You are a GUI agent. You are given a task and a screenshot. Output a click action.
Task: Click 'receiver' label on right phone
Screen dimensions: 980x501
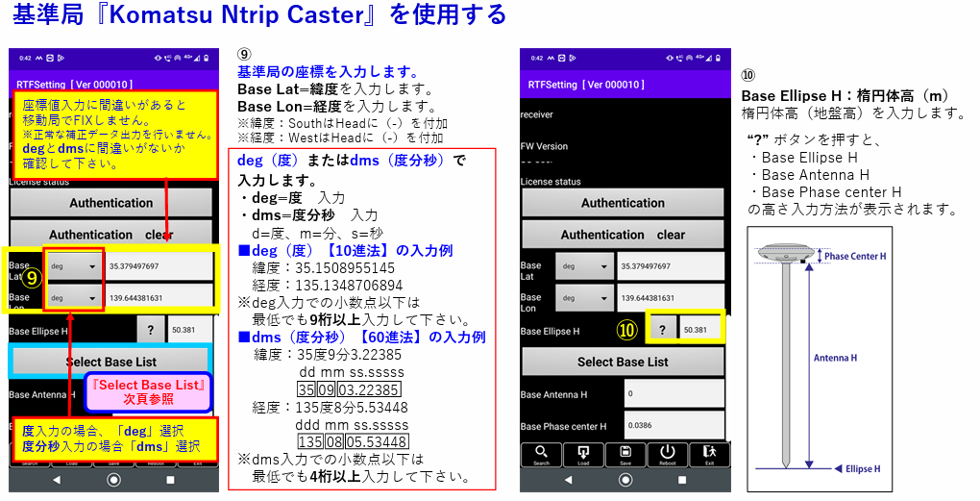[537, 114]
